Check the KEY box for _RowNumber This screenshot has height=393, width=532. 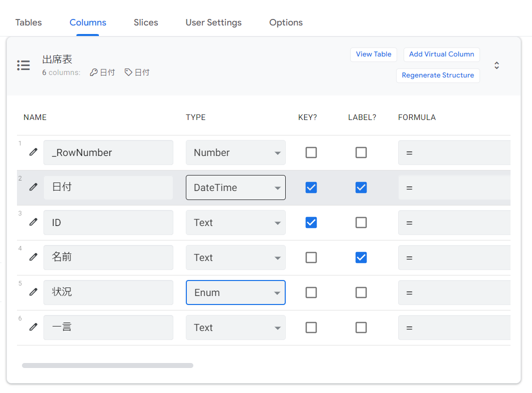[311, 152]
